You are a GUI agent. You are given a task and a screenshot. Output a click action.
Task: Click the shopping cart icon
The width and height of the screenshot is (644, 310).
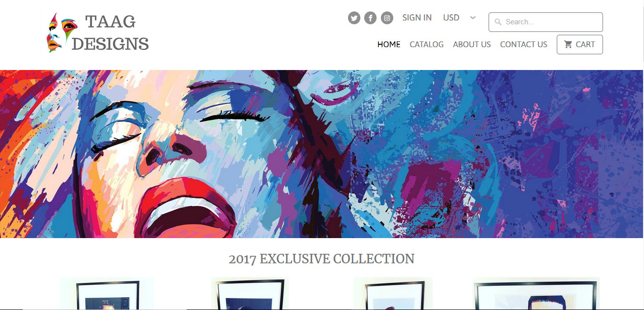coord(568,44)
